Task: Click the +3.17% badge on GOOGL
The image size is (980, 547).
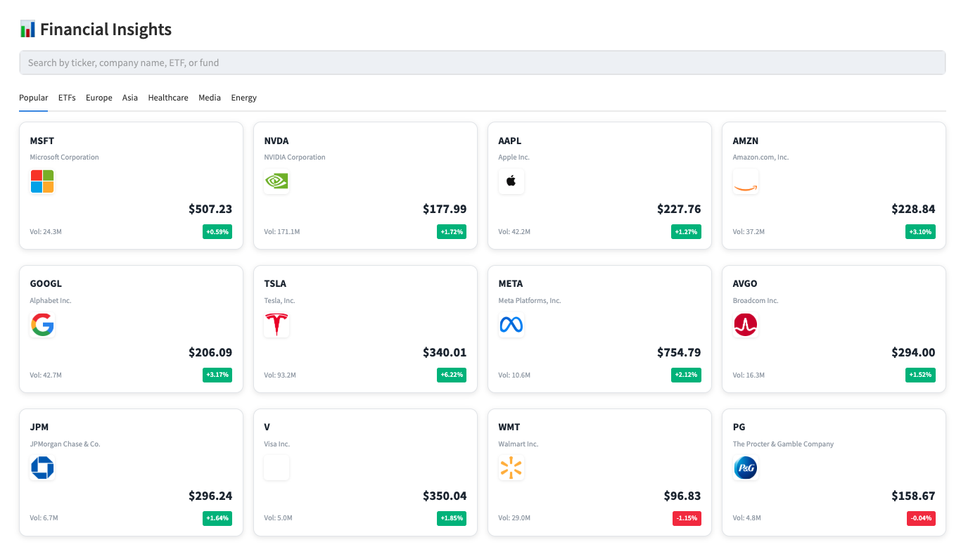Action: point(217,375)
